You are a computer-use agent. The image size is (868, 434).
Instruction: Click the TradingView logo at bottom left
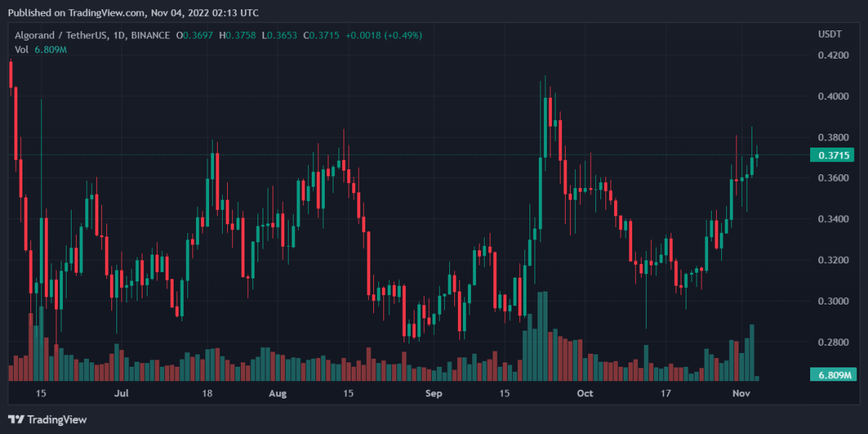[x=47, y=420]
